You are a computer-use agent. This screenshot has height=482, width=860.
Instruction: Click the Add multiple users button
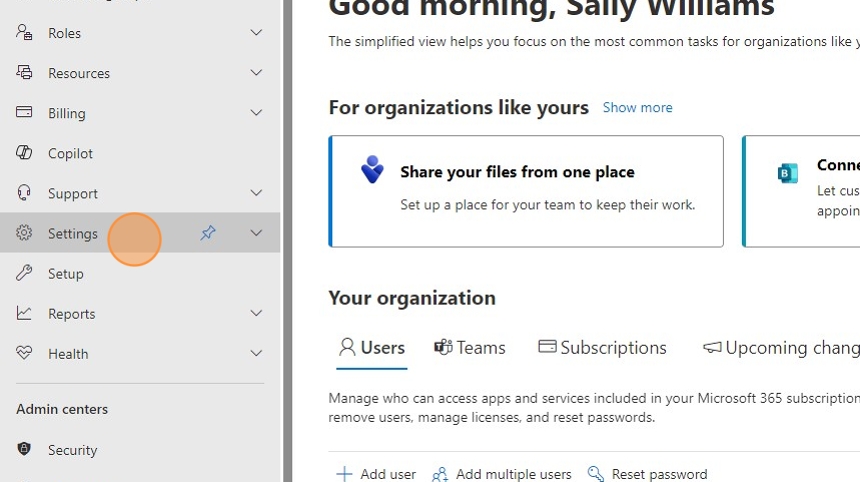click(501, 474)
